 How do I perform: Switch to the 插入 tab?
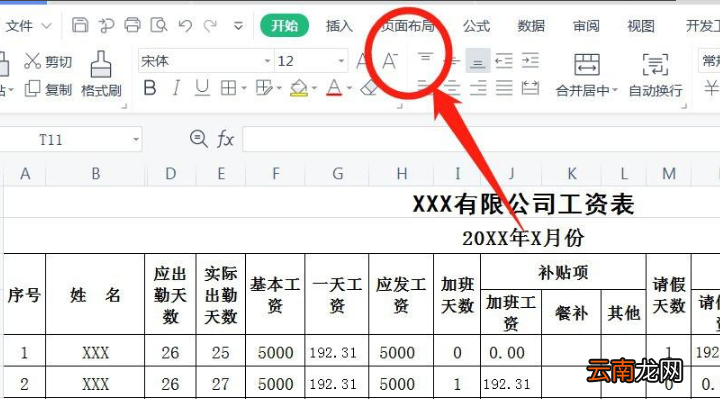point(339,26)
